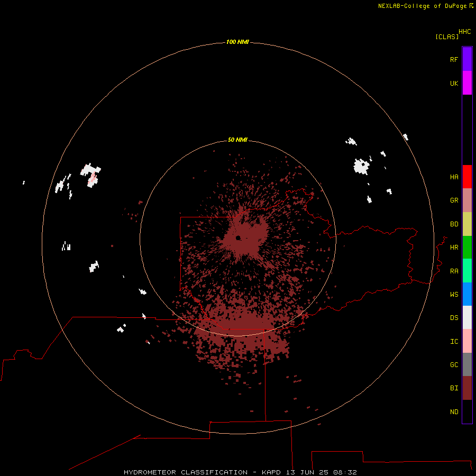Click the UK legend label
Screen dimensions: 476x476
pyautogui.click(x=454, y=83)
